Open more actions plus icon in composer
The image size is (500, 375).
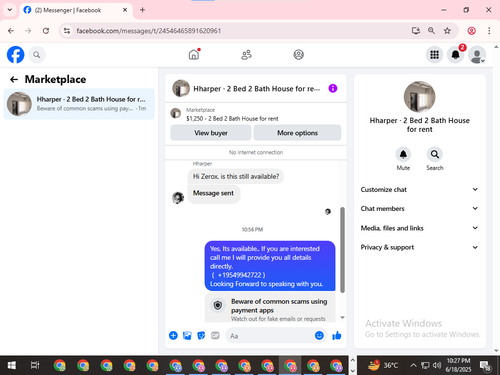[x=173, y=335]
